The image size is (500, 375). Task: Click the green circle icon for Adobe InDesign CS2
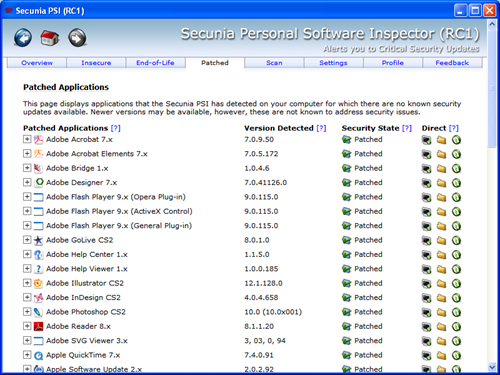[456, 298]
